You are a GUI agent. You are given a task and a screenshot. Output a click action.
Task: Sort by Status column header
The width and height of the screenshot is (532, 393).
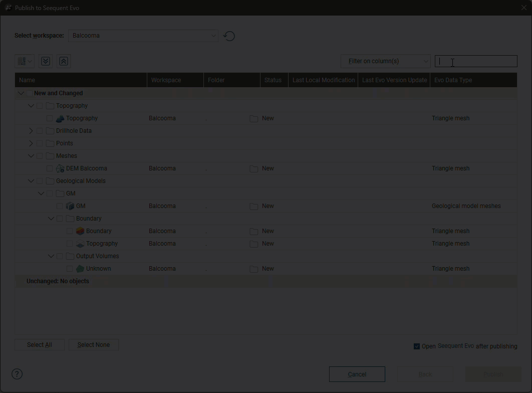(274, 80)
